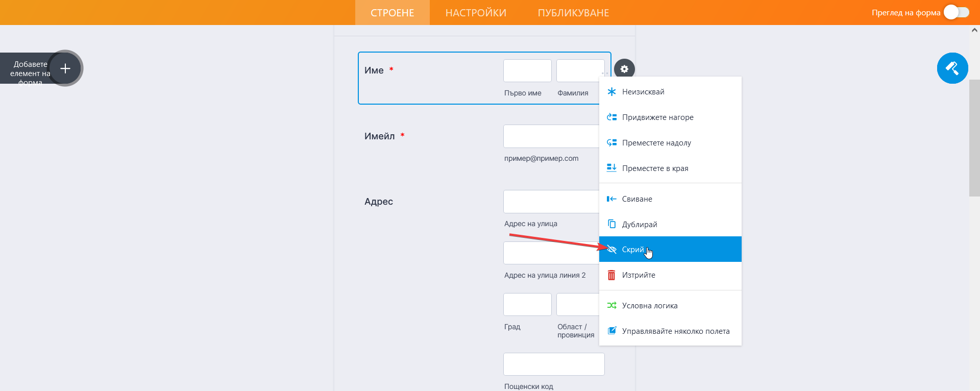Open the ПУБЛИКУВАНЕ tab
The image size is (980, 391).
(573, 13)
